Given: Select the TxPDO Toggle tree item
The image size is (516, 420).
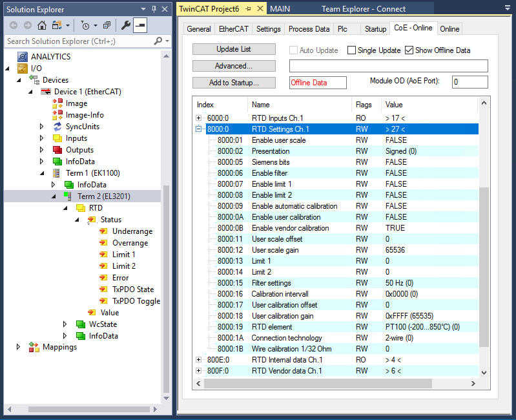Looking at the screenshot, I should click(130, 301).
